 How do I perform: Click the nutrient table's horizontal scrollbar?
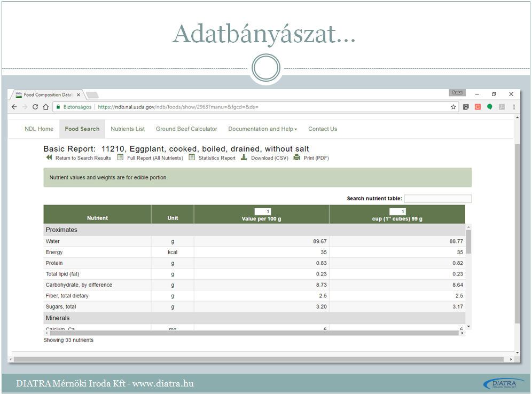[251, 333]
